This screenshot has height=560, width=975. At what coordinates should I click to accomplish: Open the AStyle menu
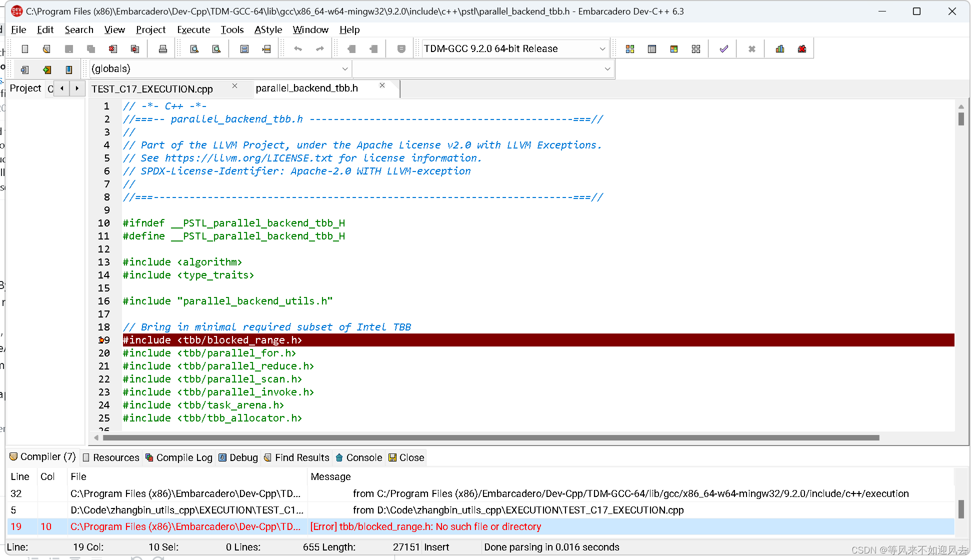click(x=268, y=29)
